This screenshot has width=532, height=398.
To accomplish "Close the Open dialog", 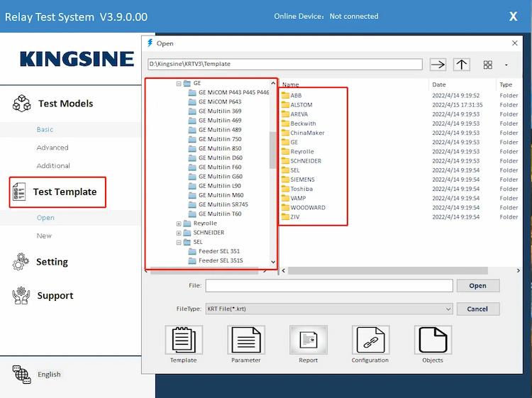I will point(515,43).
